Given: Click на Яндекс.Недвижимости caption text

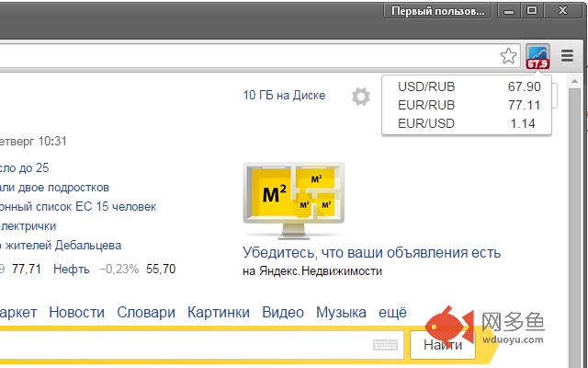Looking at the screenshot, I should point(312,270).
